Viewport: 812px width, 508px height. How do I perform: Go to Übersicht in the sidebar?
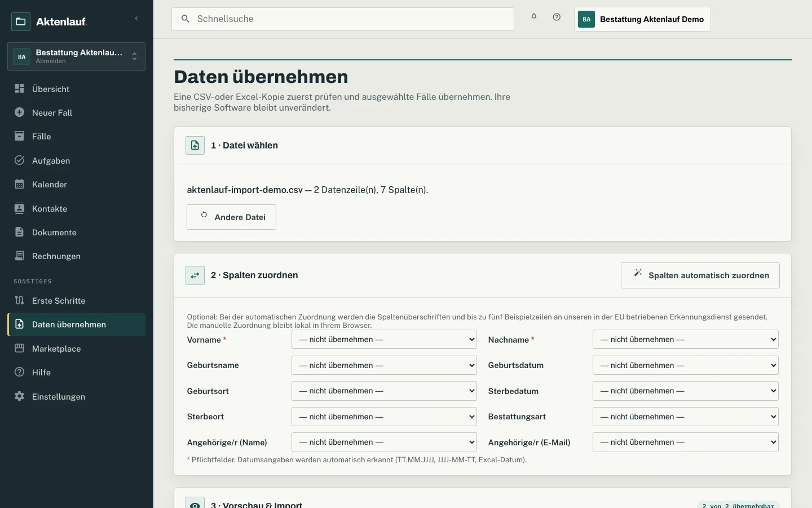coord(76,89)
